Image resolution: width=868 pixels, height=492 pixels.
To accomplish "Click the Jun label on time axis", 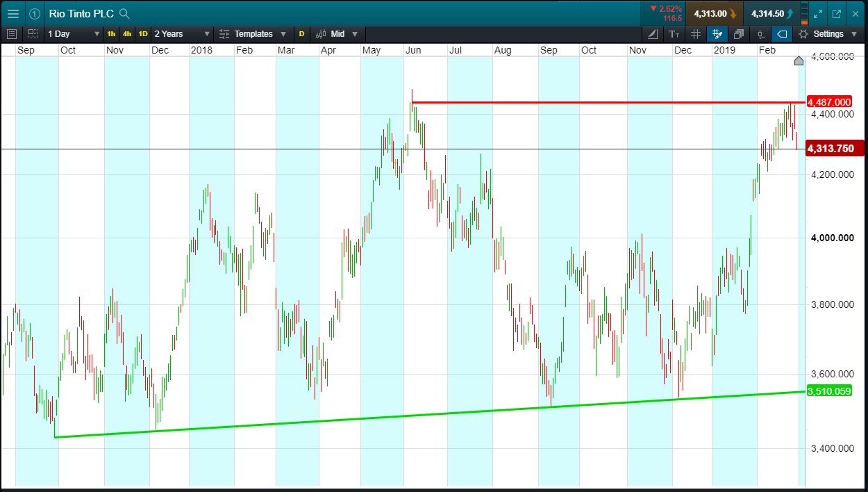I will [413, 50].
